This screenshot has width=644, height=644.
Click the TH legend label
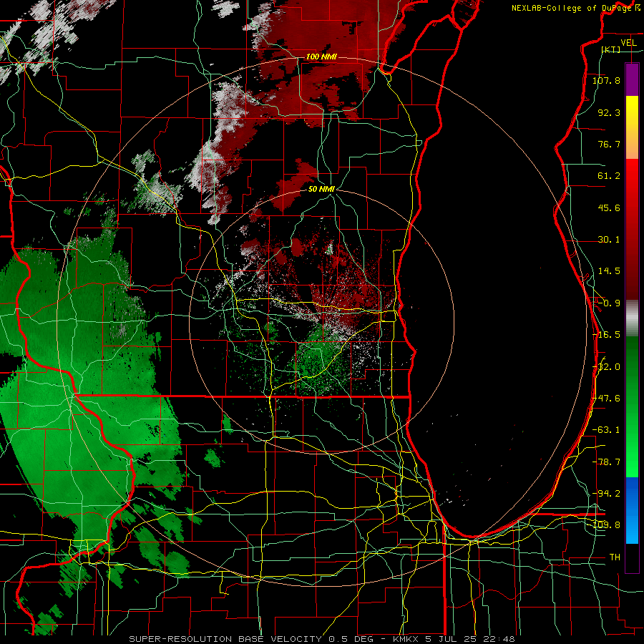(x=615, y=557)
